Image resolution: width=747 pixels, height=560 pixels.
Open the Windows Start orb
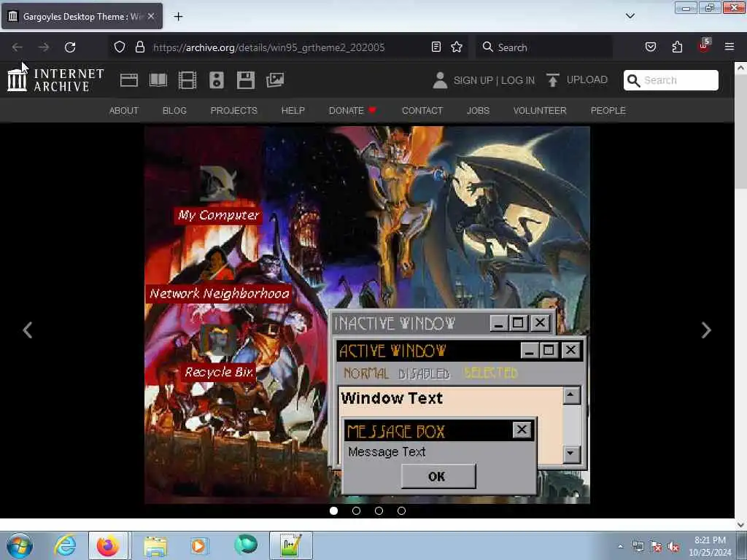point(20,545)
